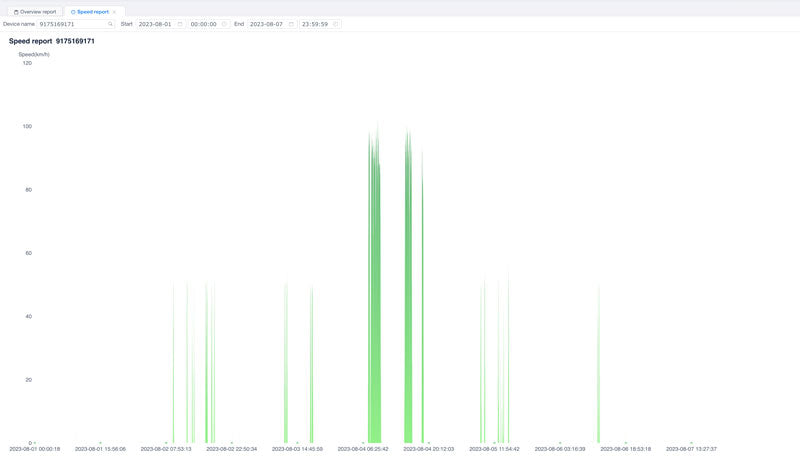Click the Speed report tab icon
This screenshot has width=800, height=461.
(73, 11)
